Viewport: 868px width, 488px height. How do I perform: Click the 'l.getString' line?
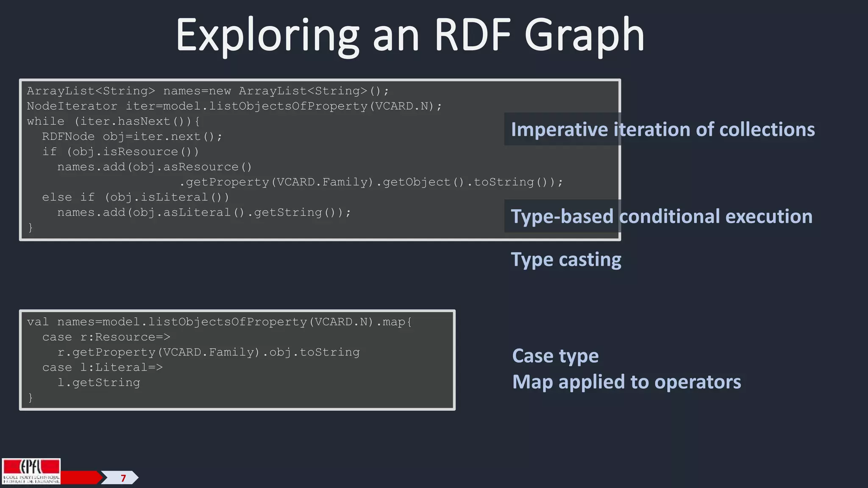[x=99, y=383]
